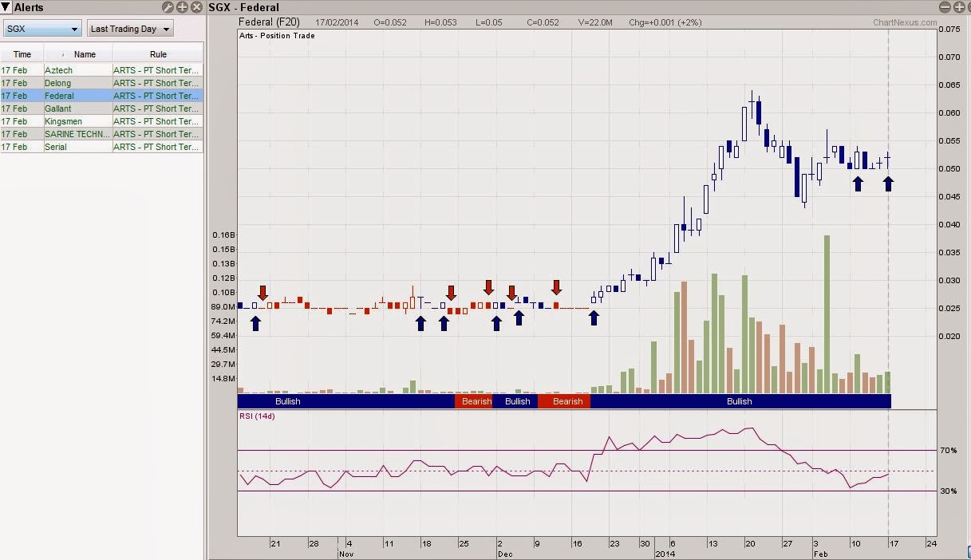Click the 70% RSI level label

pyautogui.click(x=949, y=451)
